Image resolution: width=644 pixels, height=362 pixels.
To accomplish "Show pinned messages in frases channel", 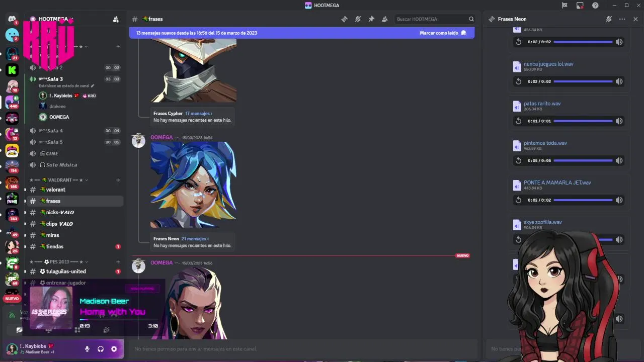I will (x=371, y=19).
